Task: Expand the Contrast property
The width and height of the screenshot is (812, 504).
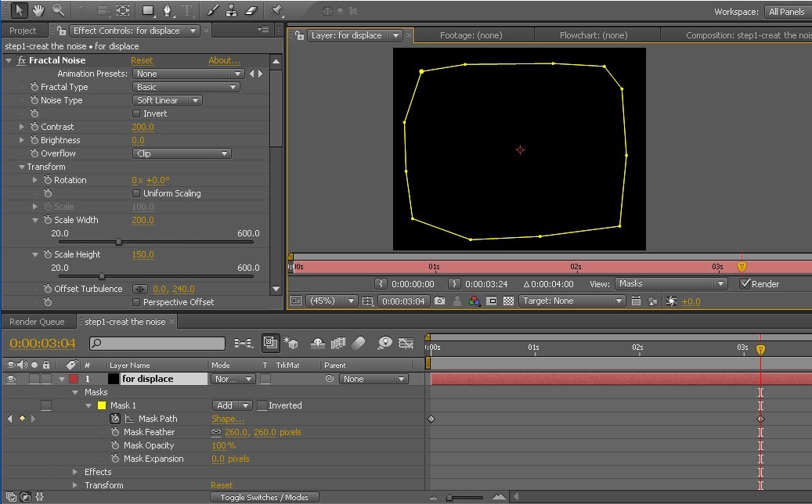Action: tap(21, 127)
